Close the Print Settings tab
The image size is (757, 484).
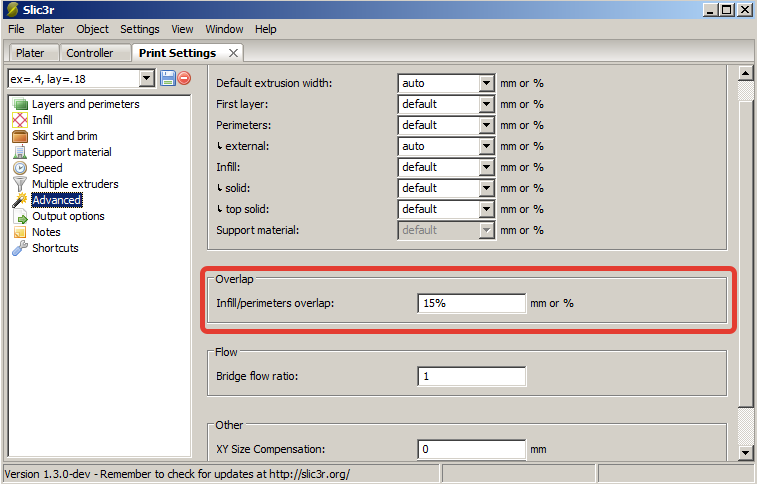(x=233, y=53)
